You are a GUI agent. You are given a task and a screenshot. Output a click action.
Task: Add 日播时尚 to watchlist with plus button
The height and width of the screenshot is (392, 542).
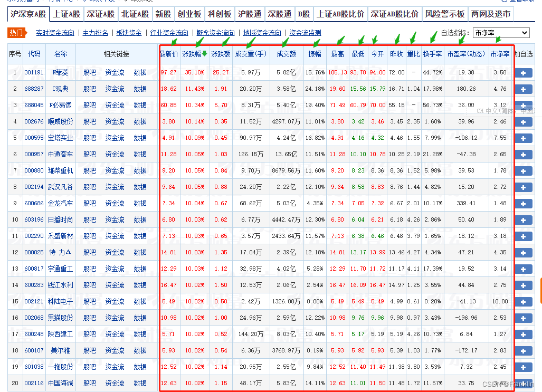pyautogui.click(x=524, y=220)
